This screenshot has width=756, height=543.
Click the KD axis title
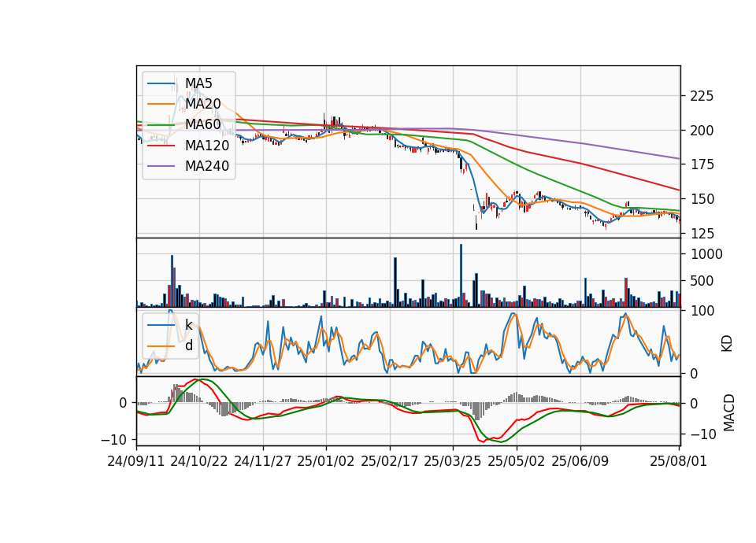click(x=727, y=343)
